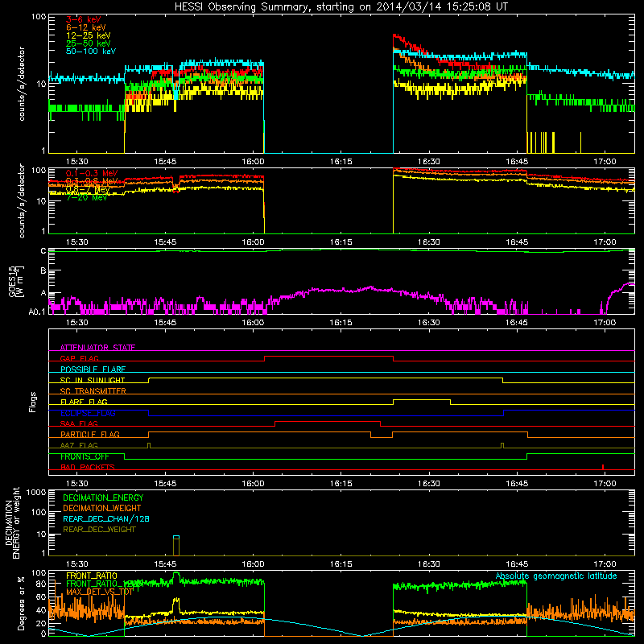Click the Degrees or % axis label
The height and width of the screenshot is (644, 644).
[21, 604]
